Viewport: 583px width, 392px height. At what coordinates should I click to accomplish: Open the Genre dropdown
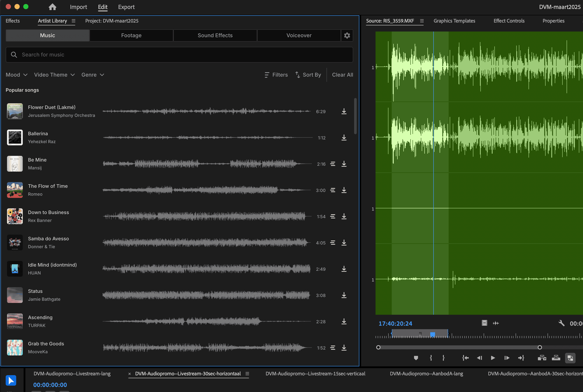(92, 75)
